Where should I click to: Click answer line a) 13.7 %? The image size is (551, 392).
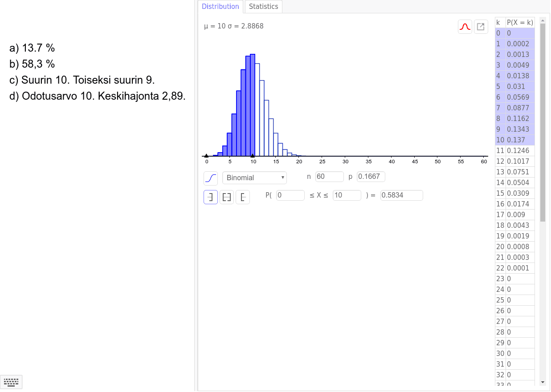[32, 48]
